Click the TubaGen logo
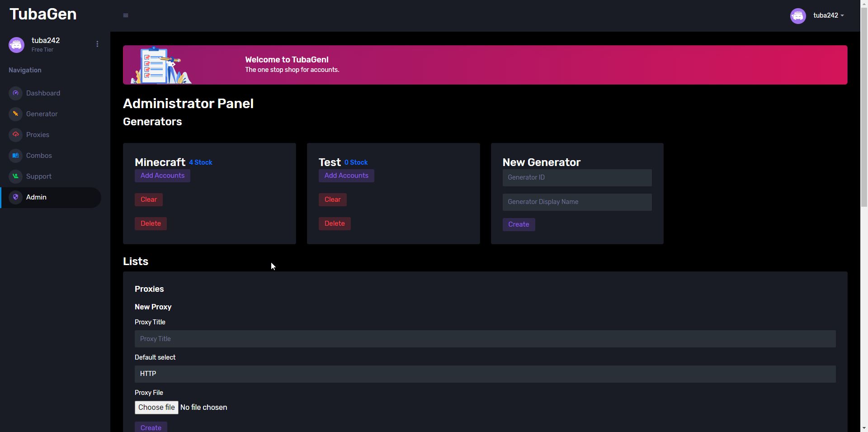Image resolution: width=868 pixels, height=432 pixels. tap(43, 14)
